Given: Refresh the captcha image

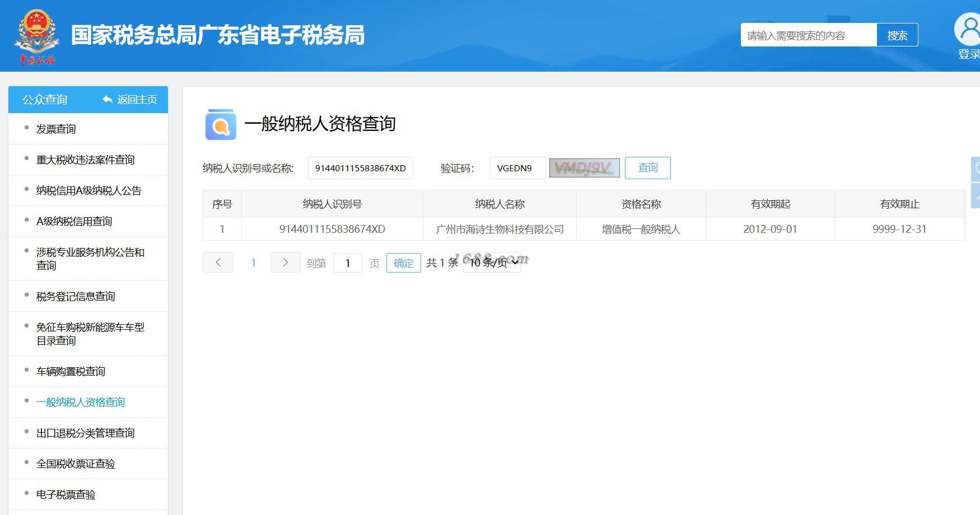Looking at the screenshot, I should 584,168.
